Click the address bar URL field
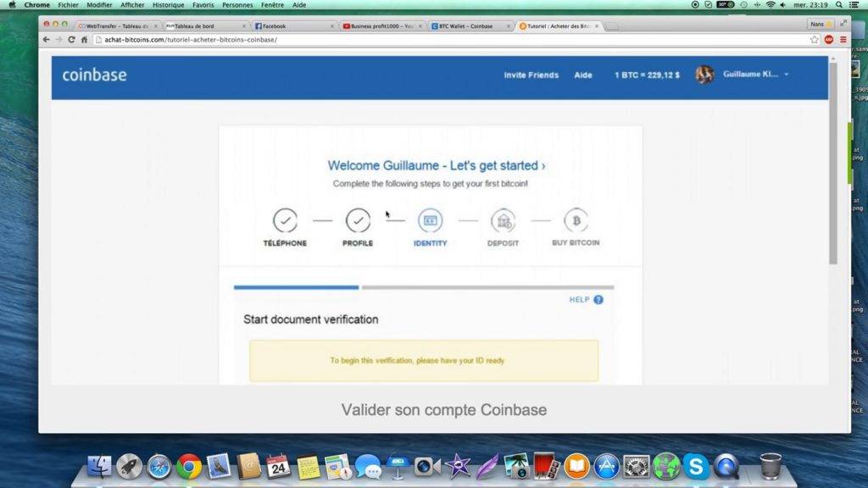 pyautogui.click(x=451, y=40)
